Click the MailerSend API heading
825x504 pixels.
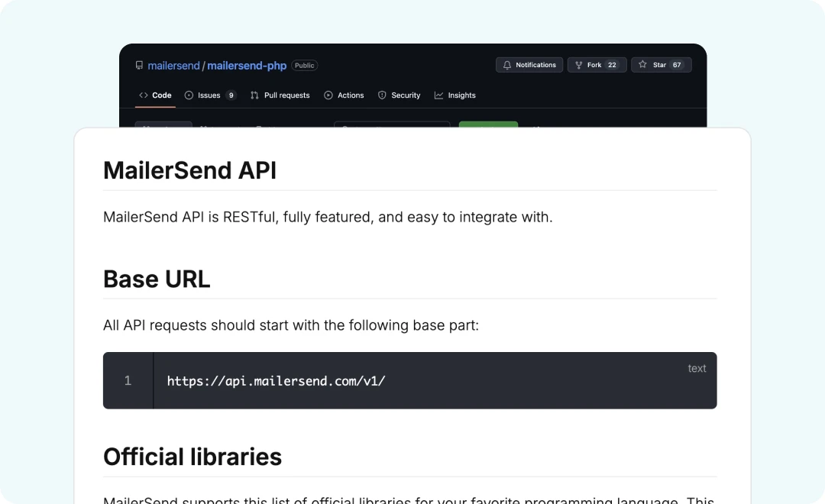click(x=189, y=170)
